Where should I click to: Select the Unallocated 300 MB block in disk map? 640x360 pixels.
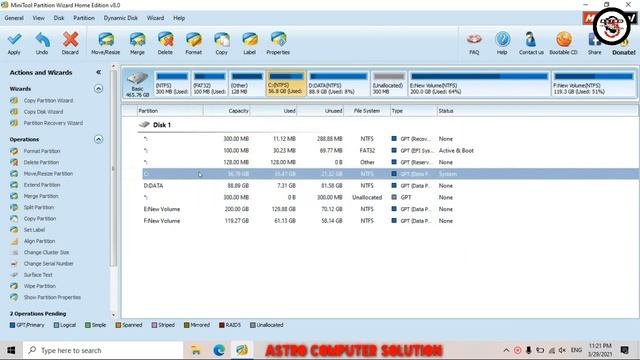[389, 83]
